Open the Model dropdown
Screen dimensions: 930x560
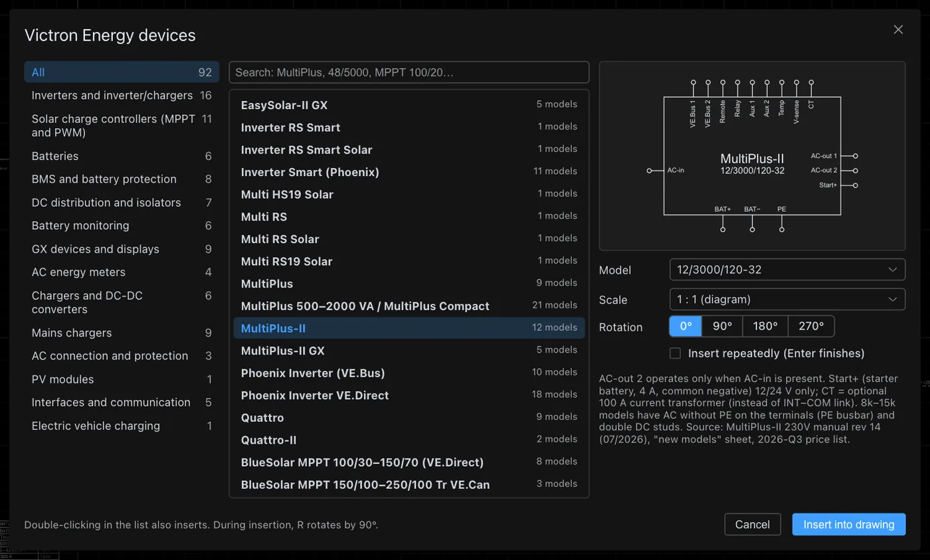coord(787,270)
